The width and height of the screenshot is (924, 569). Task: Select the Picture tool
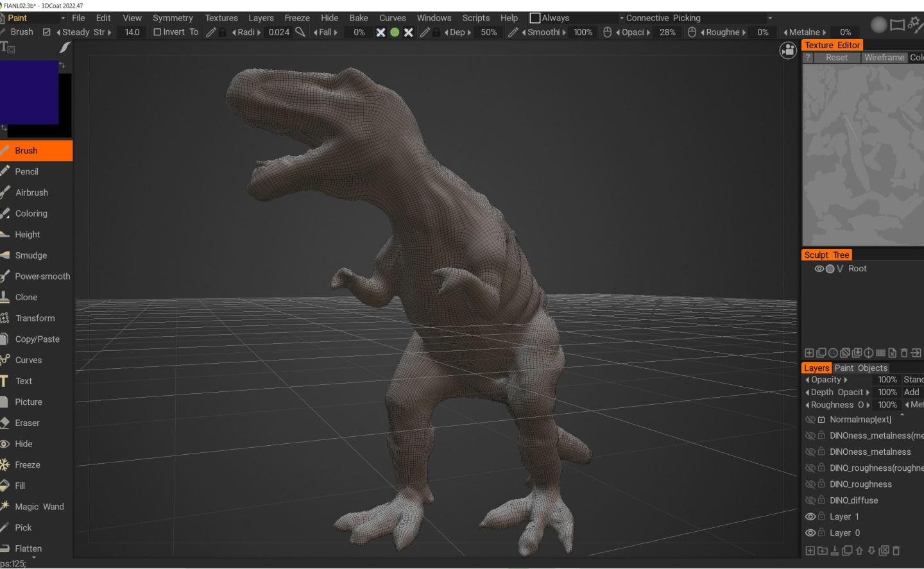point(36,402)
